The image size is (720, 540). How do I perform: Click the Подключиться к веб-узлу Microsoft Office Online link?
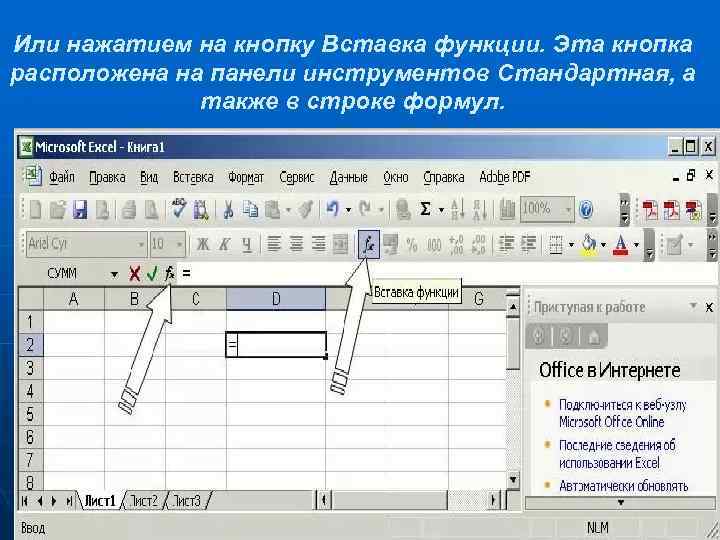pyautogui.click(x=623, y=413)
